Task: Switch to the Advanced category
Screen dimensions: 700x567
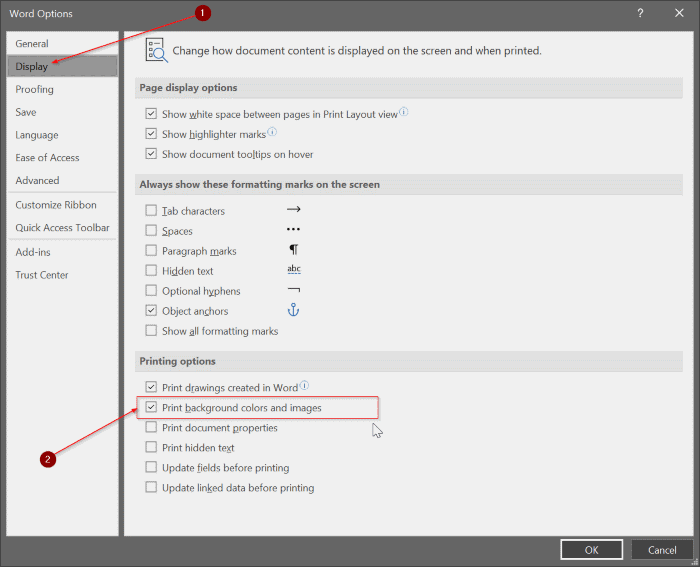Action: (x=62, y=180)
